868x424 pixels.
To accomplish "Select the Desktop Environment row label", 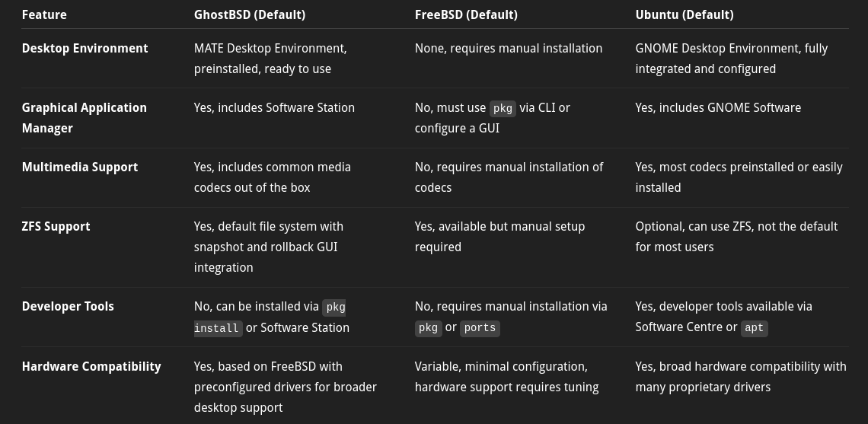I will click(x=85, y=48).
